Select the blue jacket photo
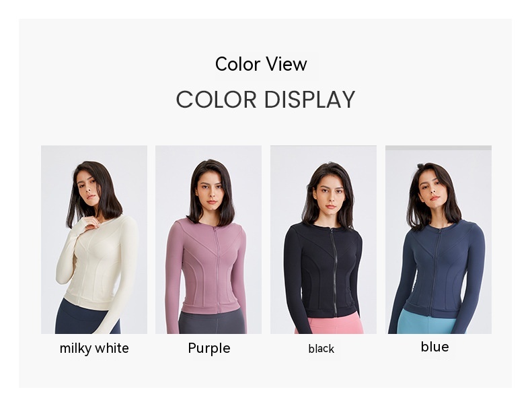The width and height of the screenshot is (532, 406). pos(439,240)
